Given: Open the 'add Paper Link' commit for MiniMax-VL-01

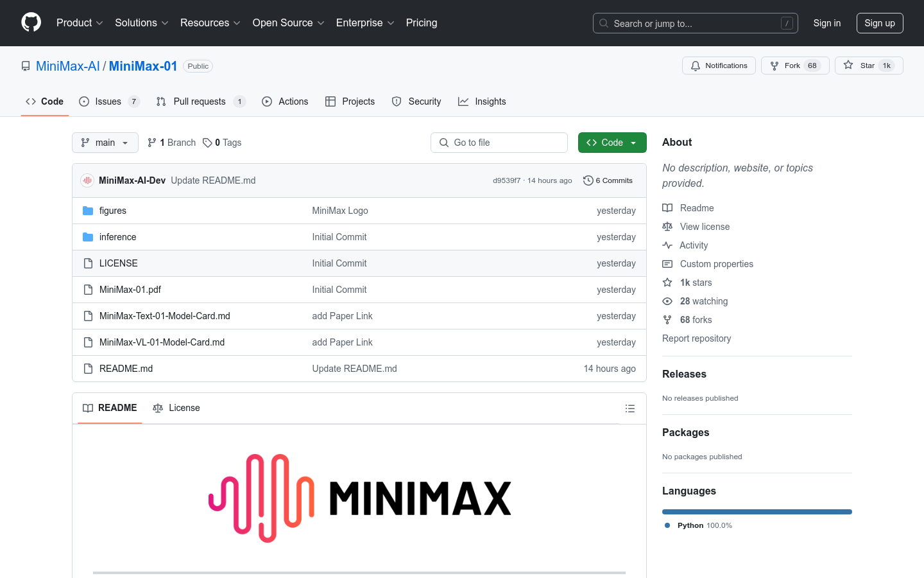Looking at the screenshot, I should pos(342,342).
